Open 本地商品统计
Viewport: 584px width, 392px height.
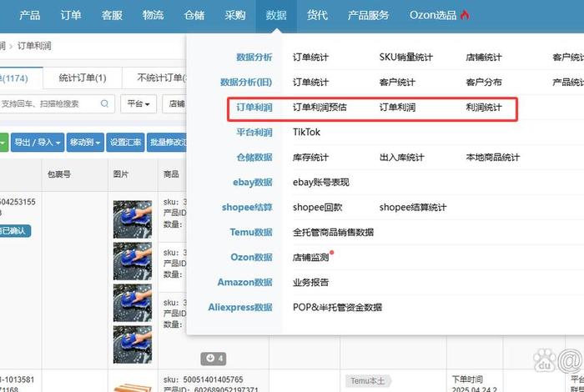492,157
